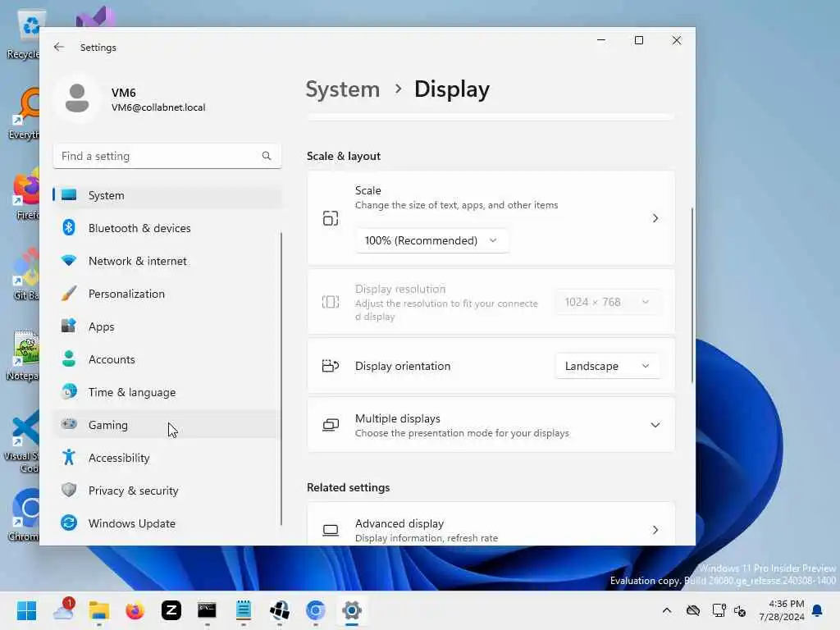This screenshot has height=630, width=840.
Task: Click the Bluetooth icon in sidebar
Action: 69,228
